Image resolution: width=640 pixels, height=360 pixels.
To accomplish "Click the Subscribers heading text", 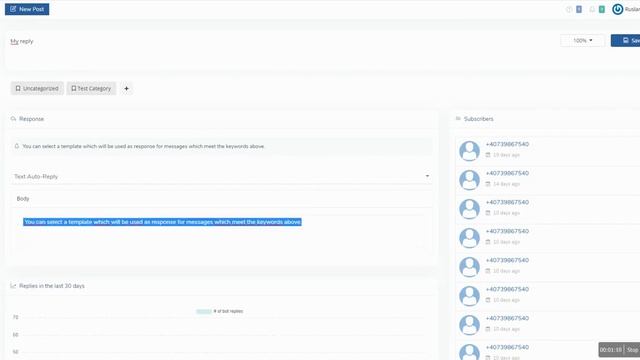I will click(478, 119).
